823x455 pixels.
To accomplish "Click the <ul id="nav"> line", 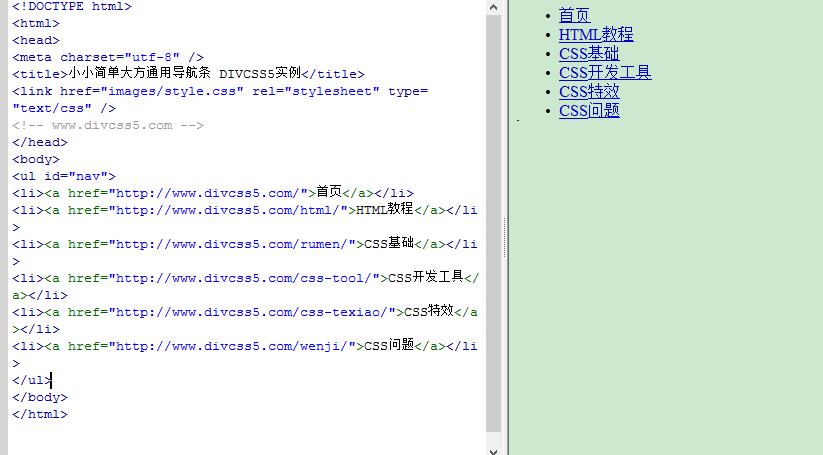I will point(64,176).
